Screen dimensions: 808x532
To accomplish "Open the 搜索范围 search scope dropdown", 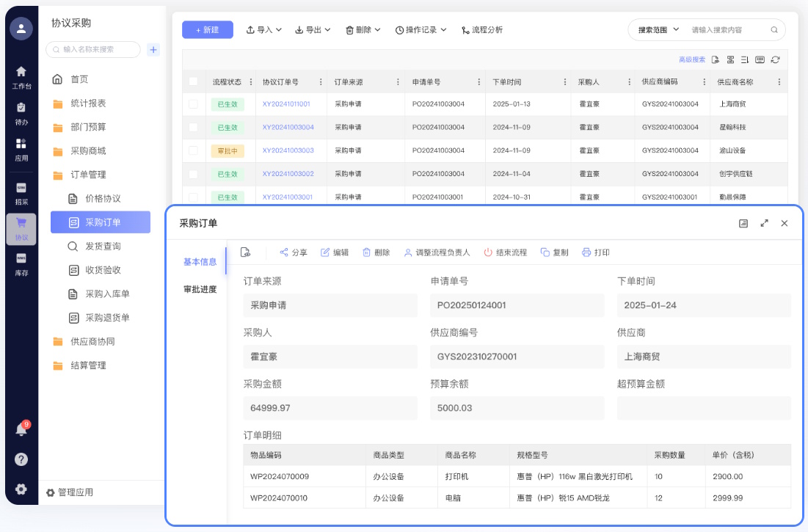I will point(658,30).
